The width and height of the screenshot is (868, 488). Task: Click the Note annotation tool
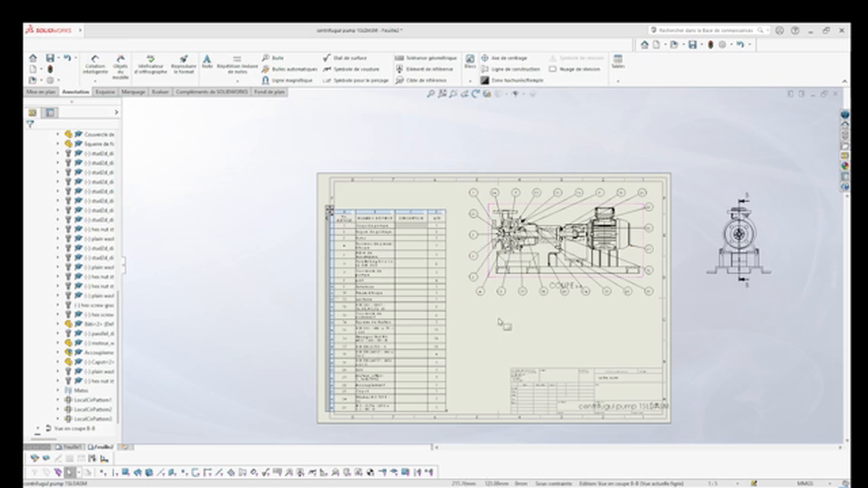pos(207,62)
